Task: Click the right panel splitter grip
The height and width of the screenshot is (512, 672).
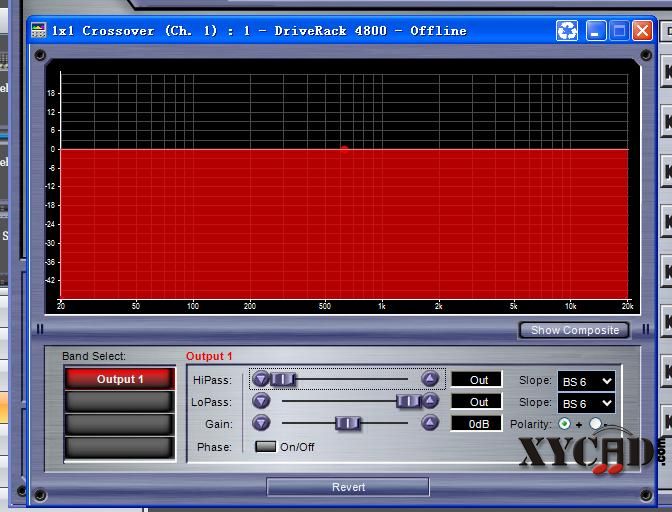Action: [x=646, y=329]
